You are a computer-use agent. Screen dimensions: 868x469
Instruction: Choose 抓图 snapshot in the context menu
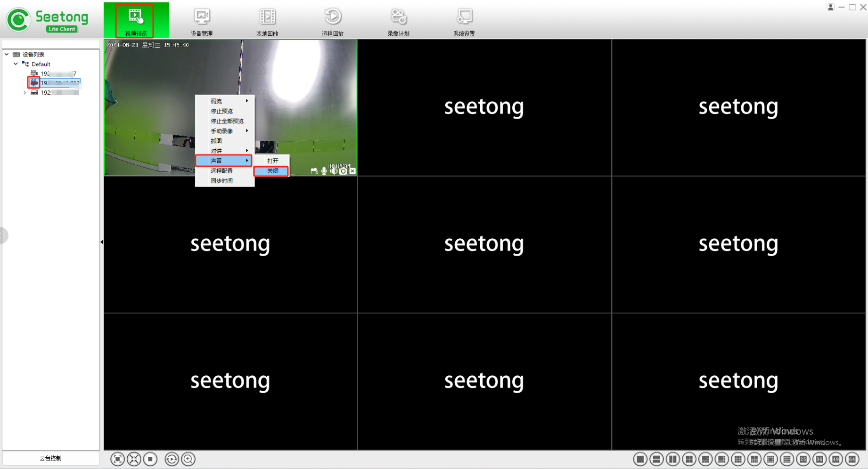(x=225, y=141)
